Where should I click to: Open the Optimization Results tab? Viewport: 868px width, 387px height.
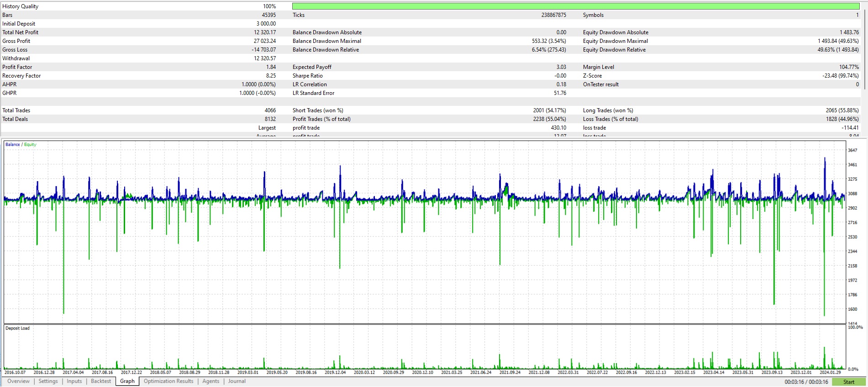168,381
